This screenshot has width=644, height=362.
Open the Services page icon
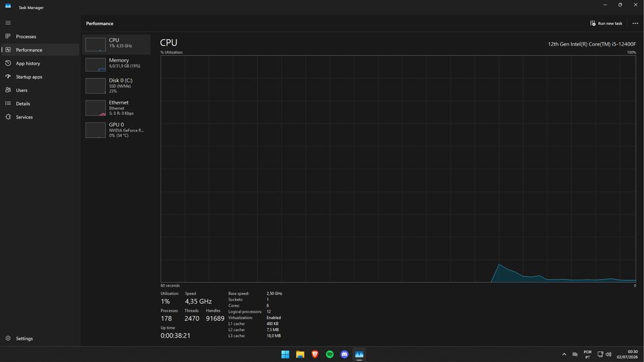(x=8, y=117)
